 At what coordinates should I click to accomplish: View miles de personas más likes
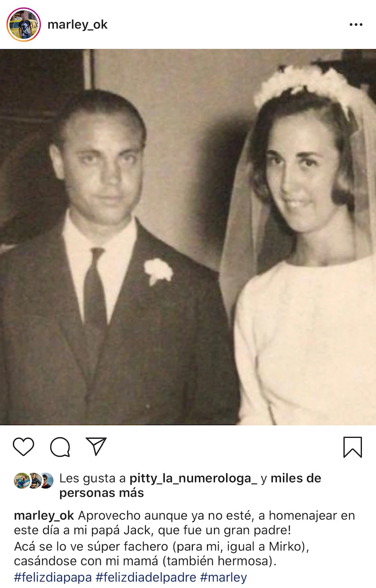pos(190,486)
